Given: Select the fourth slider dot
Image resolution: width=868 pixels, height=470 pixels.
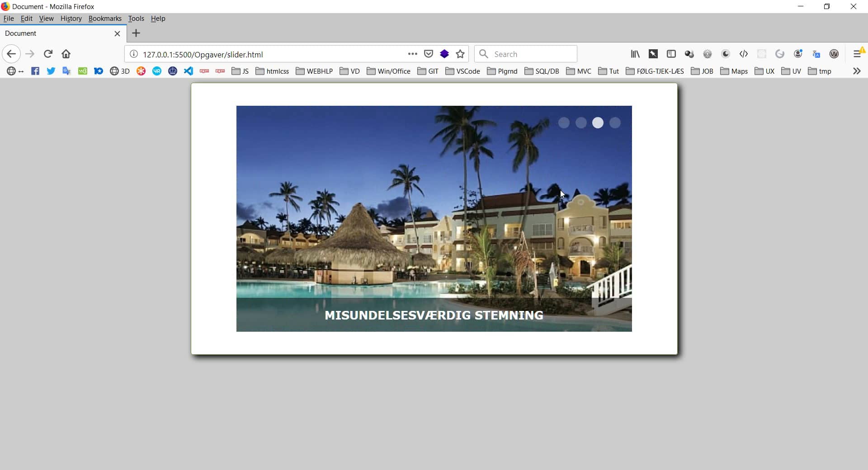Looking at the screenshot, I should pos(615,123).
